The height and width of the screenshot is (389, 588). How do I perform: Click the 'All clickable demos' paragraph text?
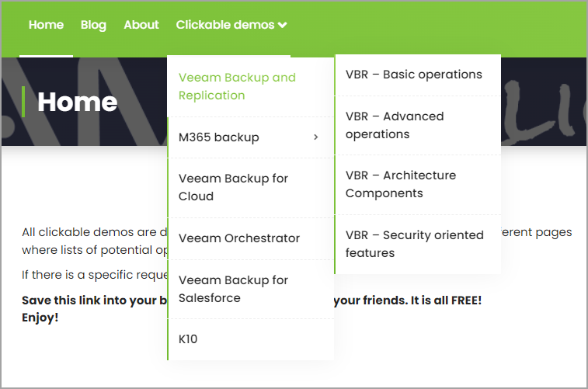pos(95,241)
